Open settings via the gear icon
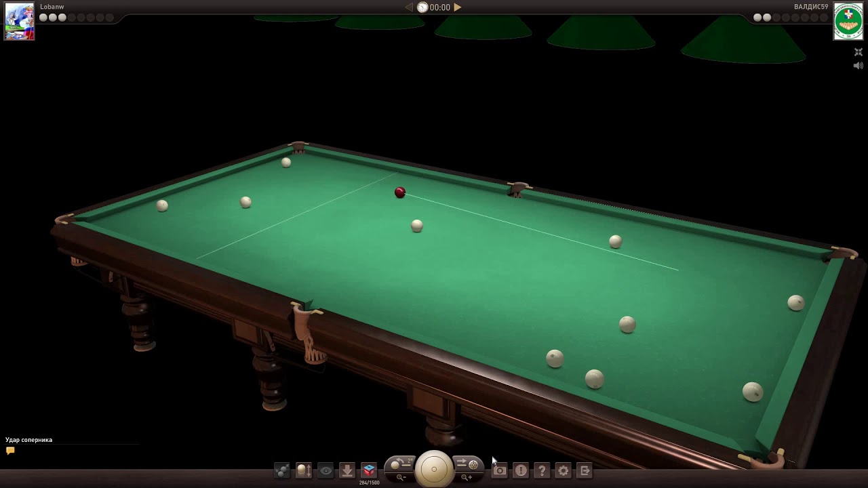Screen dimensions: 868x488 tap(564, 470)
